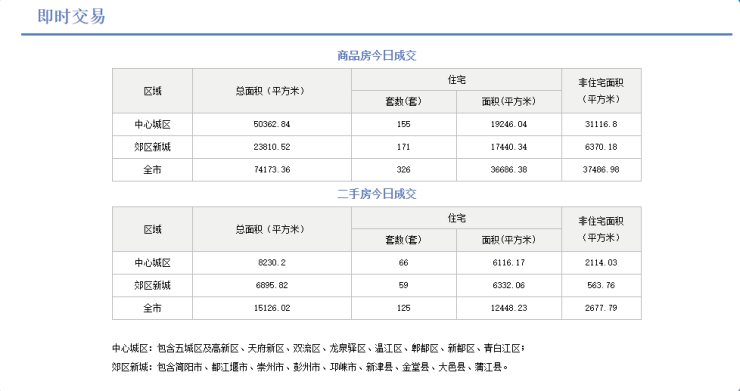This screenshot has height=391, width=740.
Task: Click the 套数 value 171
Action: (404, 147)
